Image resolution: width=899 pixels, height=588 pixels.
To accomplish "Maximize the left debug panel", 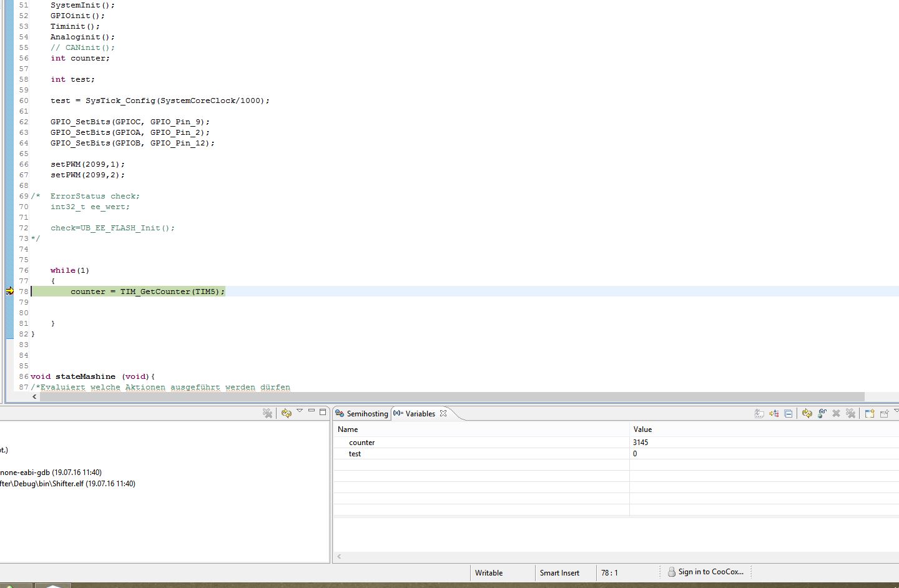I will (x=323, y=412).
